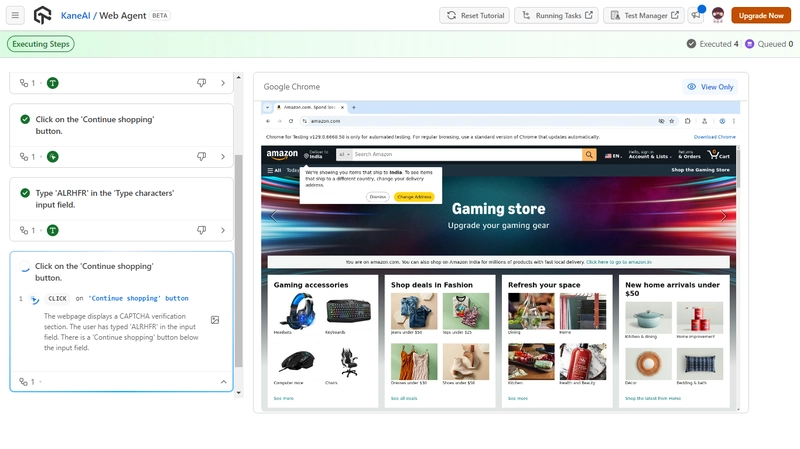Thumbs down the 'Type ALRHFR' step

(202, 230)
